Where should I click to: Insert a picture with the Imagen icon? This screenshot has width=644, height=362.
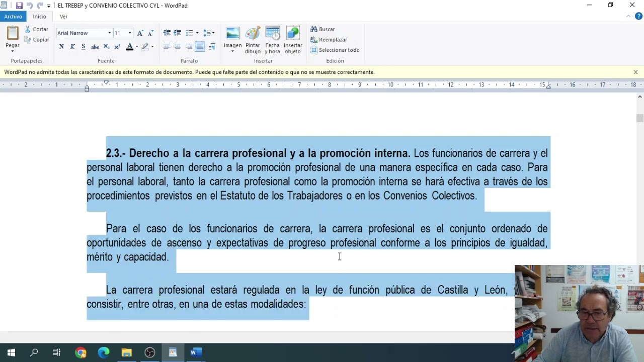pos(232,39)
